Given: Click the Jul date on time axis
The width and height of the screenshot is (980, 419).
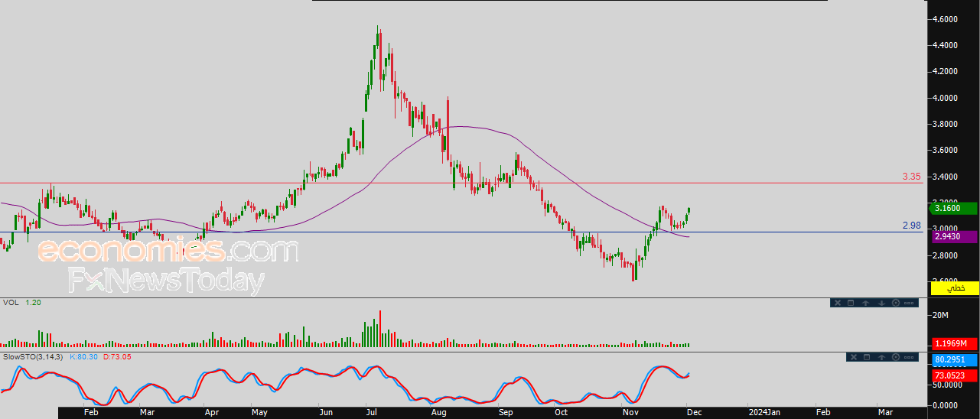Looking at the screenshot, I should (x=373, y=412).
